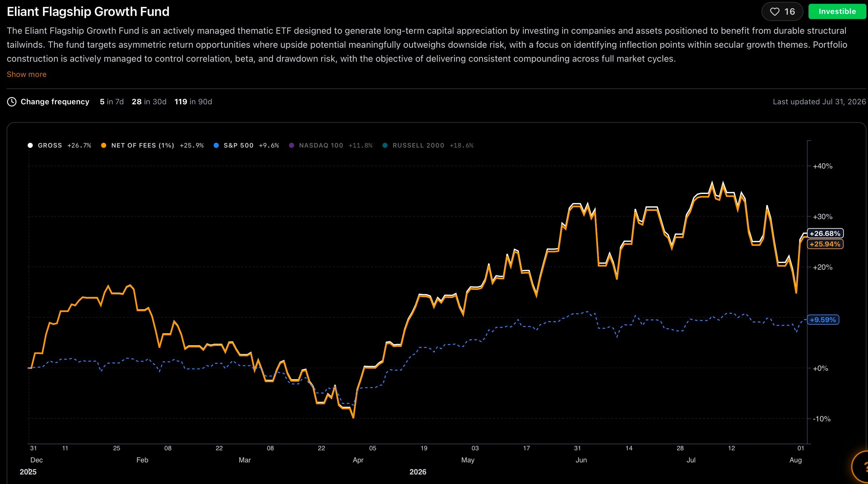Click the +30% y-axis label
Screen dimensions: 868x484
[823, 217]
